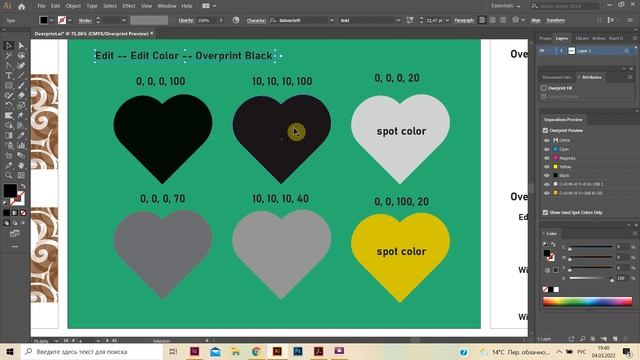Open Transform panel link
The width and height of the screenshot is (640, 360).
(x=556, y=20)
